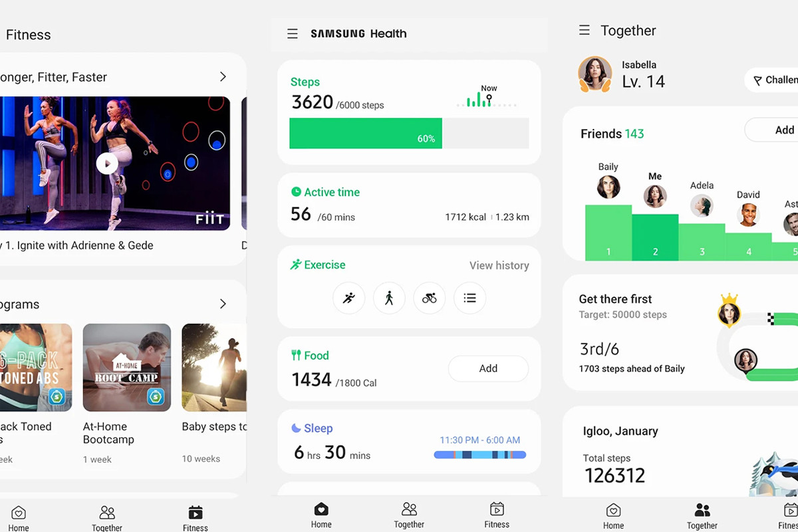
Task: Choose the cycling exercise icon
Action: tap(430, 299)
